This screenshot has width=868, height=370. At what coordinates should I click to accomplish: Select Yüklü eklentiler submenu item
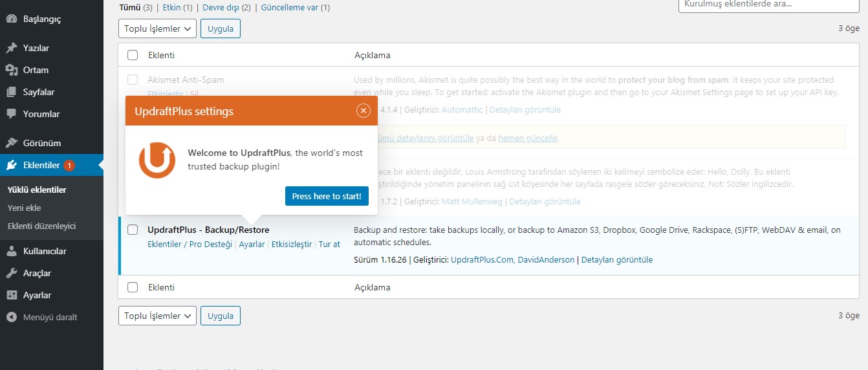click(37, 190)
